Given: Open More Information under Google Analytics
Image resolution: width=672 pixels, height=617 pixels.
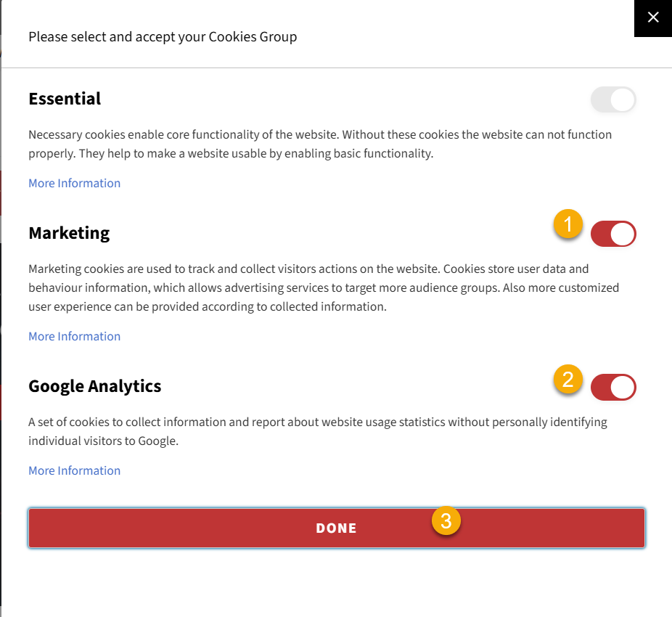Looking at the screenshot, I should point(74,471).
